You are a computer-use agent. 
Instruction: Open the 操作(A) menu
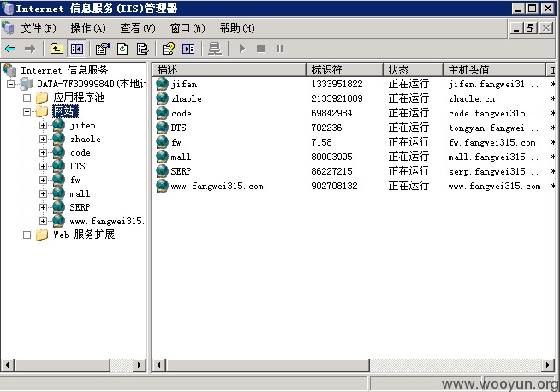pos(88,28)
